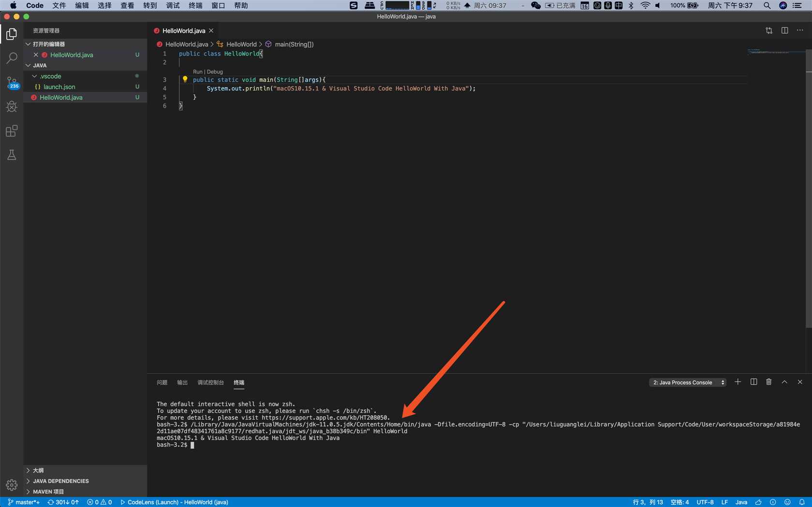This screenshot has width=812, height=507.
Task: Open the Explorer view in activity bar
Action: 12,34
